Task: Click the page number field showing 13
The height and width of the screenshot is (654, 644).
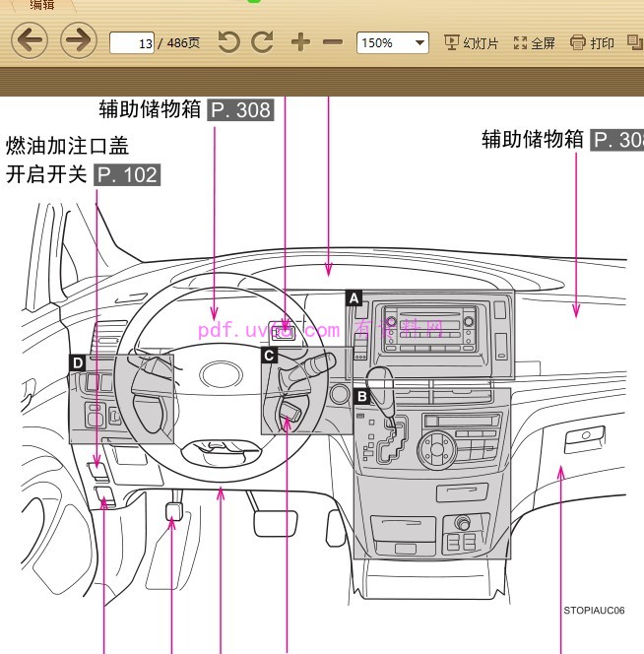Action: 133,43
